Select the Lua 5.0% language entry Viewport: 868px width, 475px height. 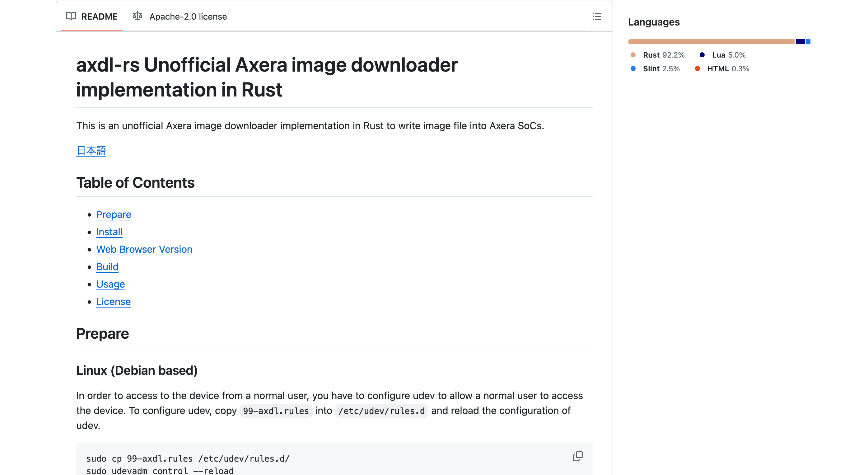pyautogui.click(x=722, y=55)
